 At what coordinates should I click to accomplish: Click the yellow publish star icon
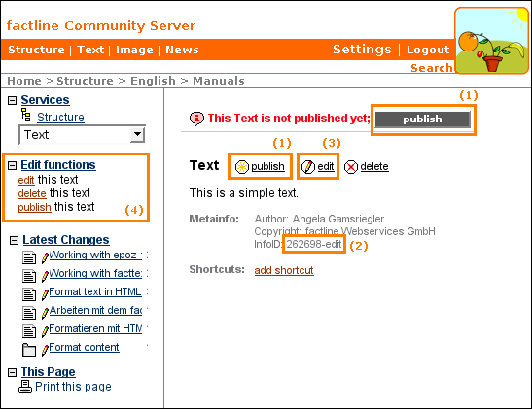point(242,167)
